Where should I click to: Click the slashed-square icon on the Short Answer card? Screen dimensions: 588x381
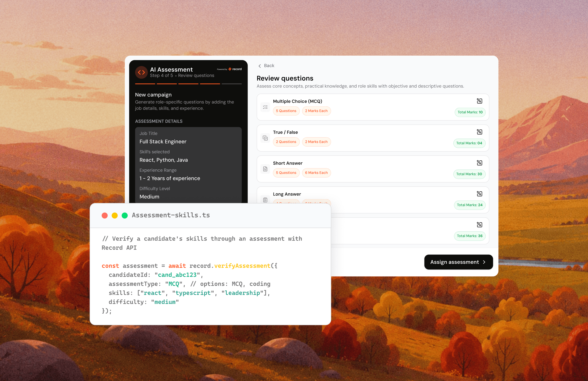(x=479, y=163)
